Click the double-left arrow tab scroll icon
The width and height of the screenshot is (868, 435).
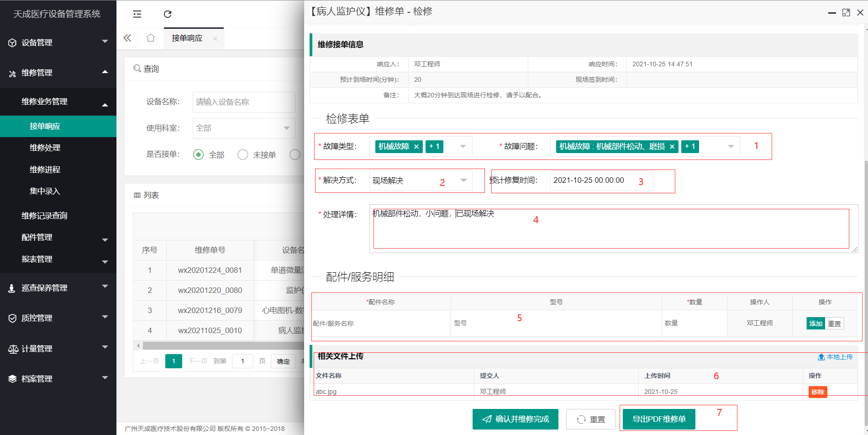pyautogui.click(x=127, y=38)
